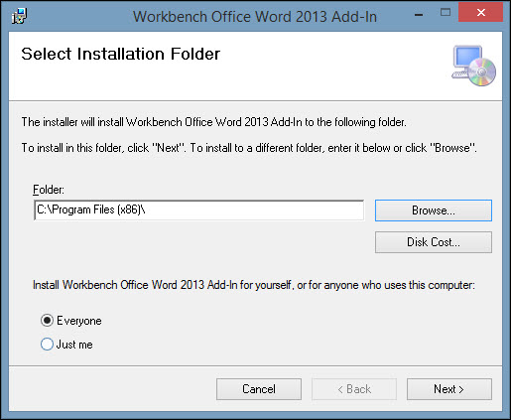Click the empty white banner beside the heading

tap(334, 67)
